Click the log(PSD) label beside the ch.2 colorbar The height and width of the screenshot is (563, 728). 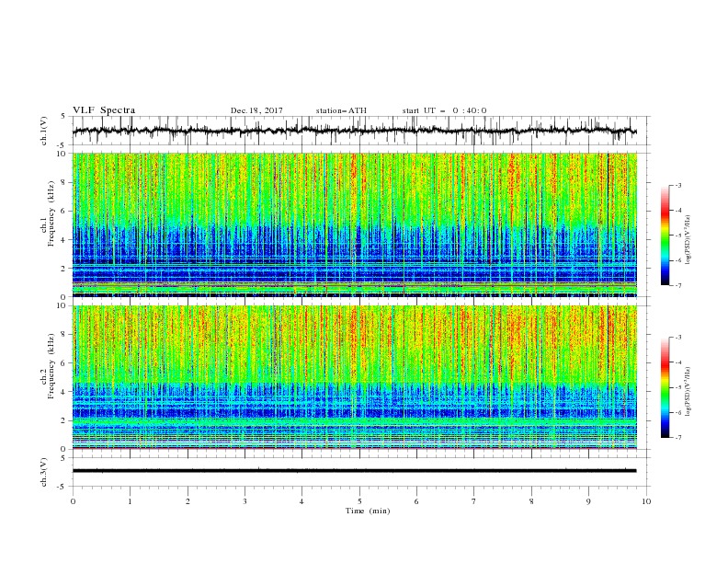[688, 392]
